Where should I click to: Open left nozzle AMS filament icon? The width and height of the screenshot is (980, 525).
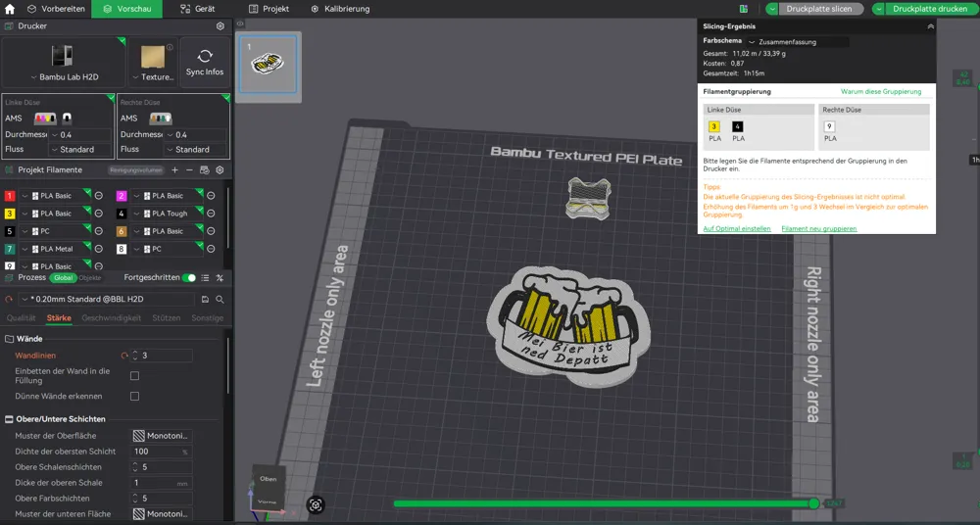pyautogui.click(x=45, y=119)
